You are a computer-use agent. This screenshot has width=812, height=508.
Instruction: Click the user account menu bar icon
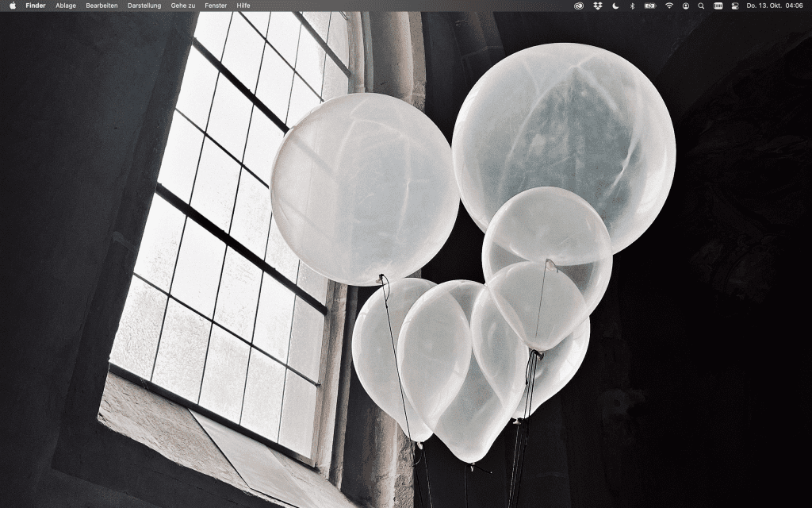(686, 6)
